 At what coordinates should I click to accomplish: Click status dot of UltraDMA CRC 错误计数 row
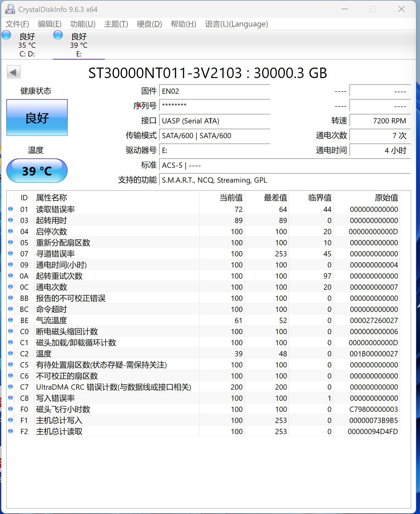[x=10, y=387]
